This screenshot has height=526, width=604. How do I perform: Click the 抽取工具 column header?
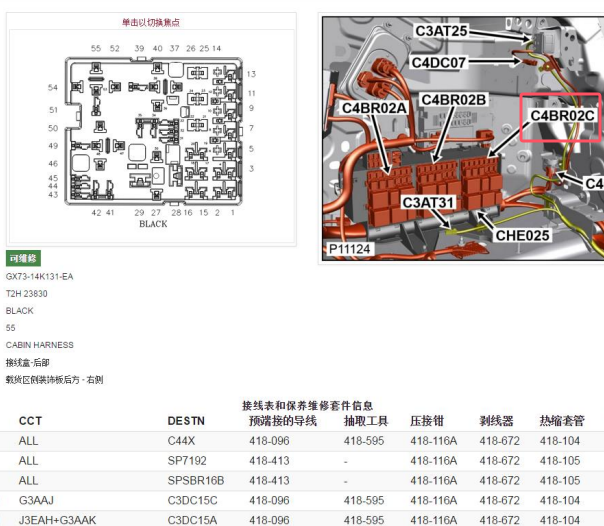(366, 420)
